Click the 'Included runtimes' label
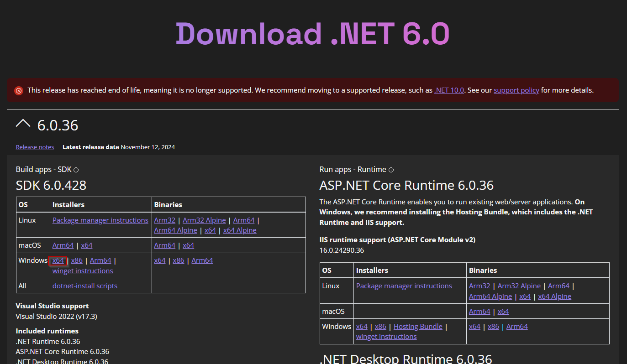This screenshot has width=627, height=364. click(x=47, y=331)
